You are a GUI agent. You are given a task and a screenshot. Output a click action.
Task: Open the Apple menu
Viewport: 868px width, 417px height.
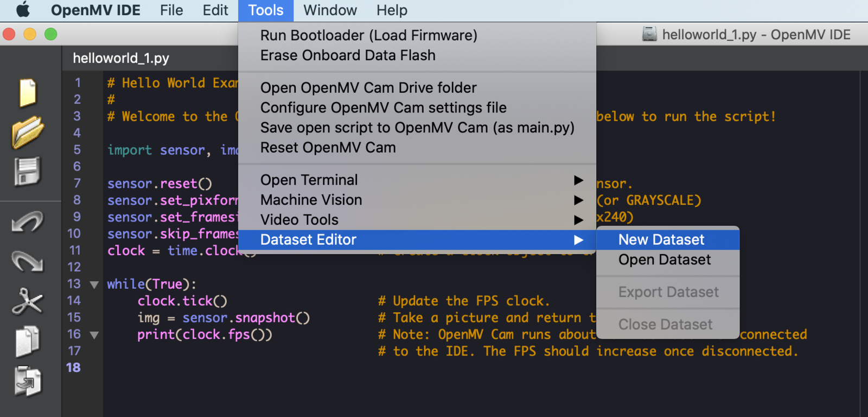pyautogui.click(x=23, y=10)
